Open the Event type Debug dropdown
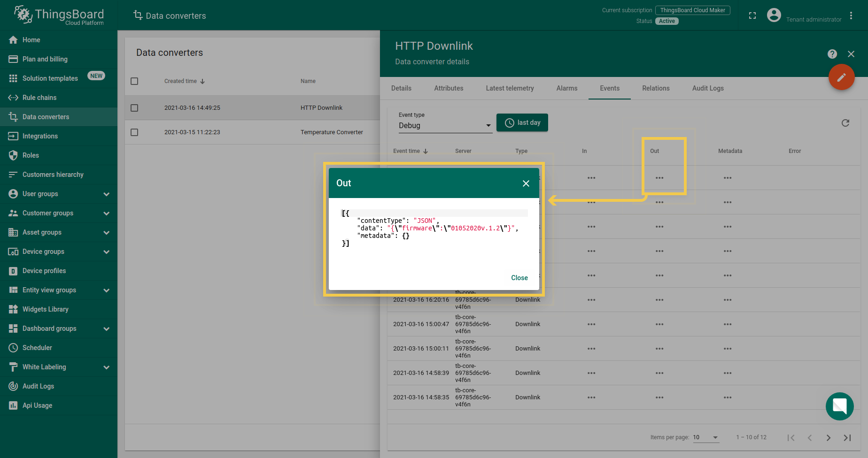Image resolution: width=868 pixels, height=458 pixels. click(445, 126)
